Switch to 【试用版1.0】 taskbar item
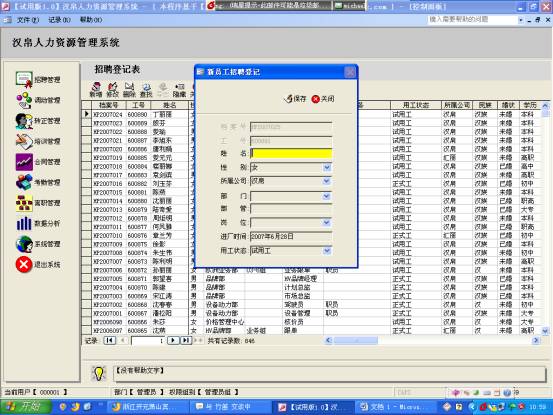 pyautogui.click(x=312, y=407)
